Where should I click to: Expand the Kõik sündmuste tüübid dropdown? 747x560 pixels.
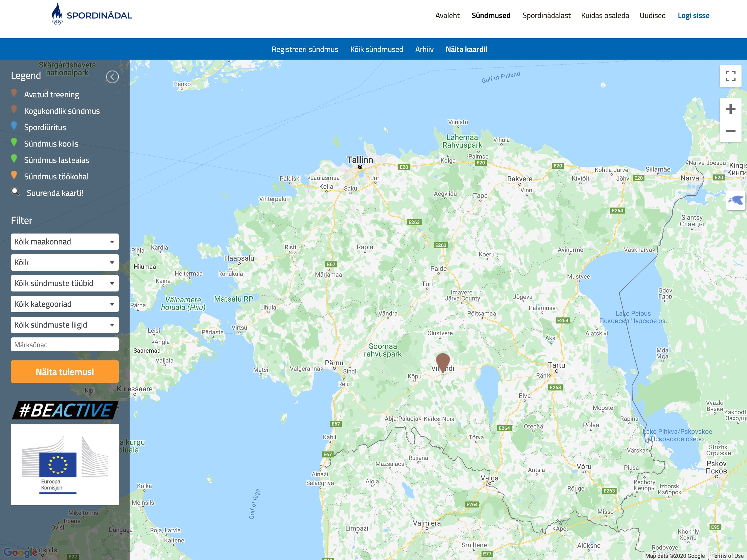click(65, 283)
